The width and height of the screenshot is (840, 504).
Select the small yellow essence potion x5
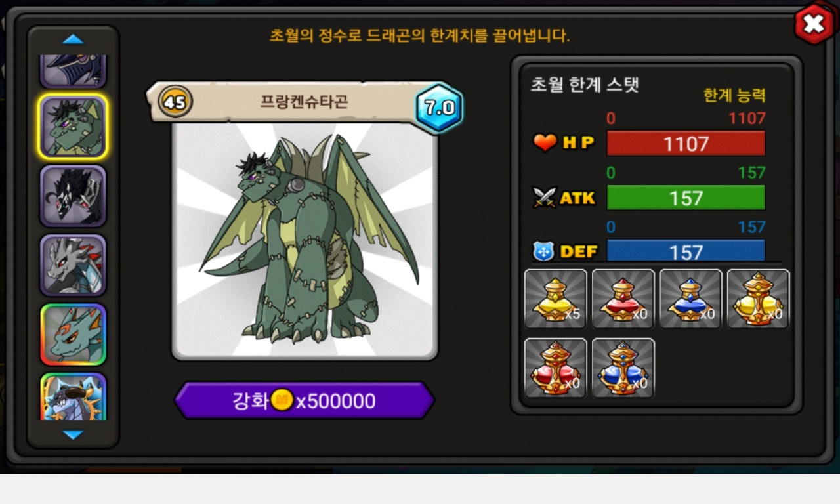click(x=556, y=299)
